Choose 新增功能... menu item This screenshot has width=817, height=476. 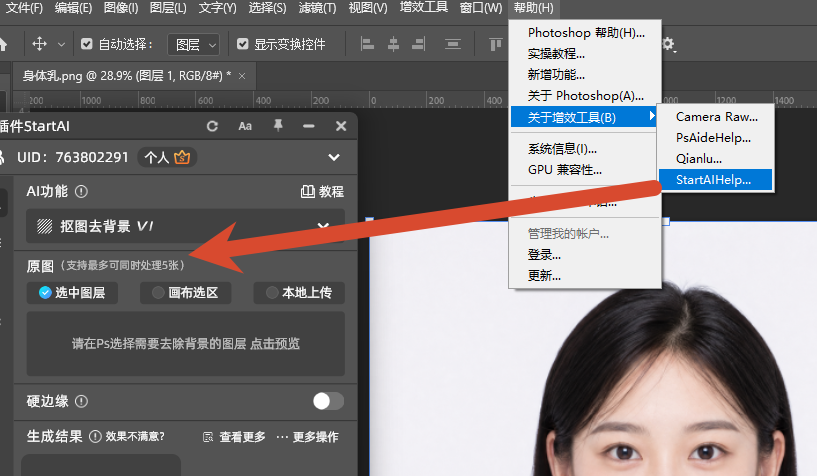(x=586, y=74)
